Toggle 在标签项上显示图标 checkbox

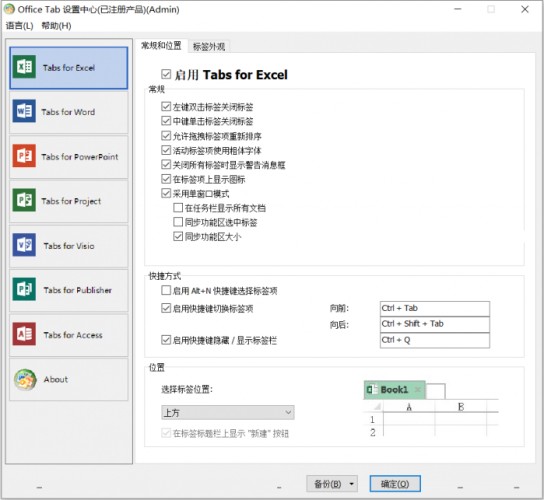pos(166,179)
